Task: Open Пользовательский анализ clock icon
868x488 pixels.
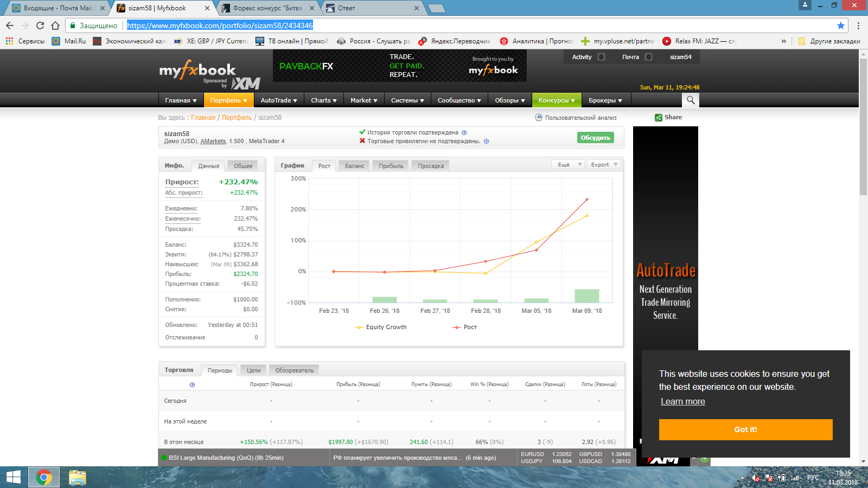Action: (539, 117)
